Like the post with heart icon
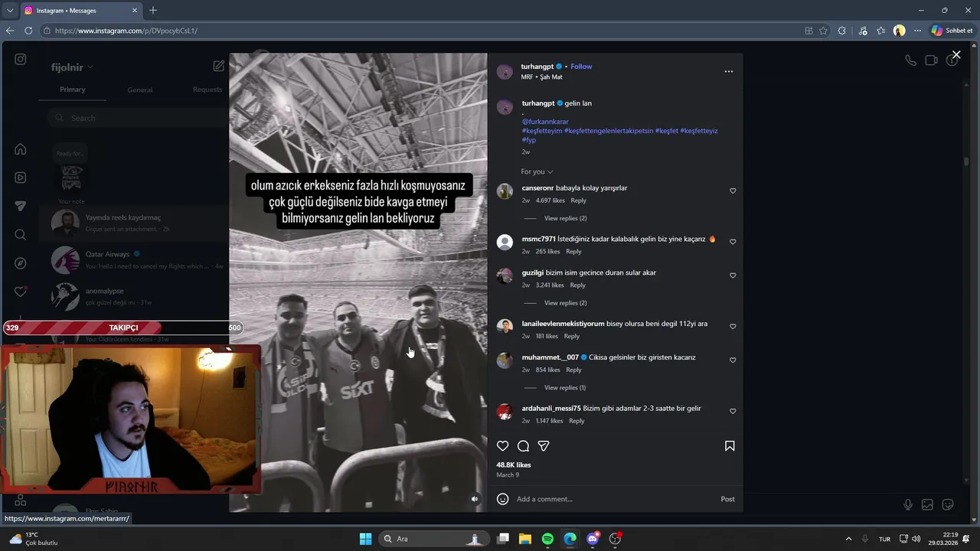The width and height of the screenshot is (980, 551). (x=502, y=446)
